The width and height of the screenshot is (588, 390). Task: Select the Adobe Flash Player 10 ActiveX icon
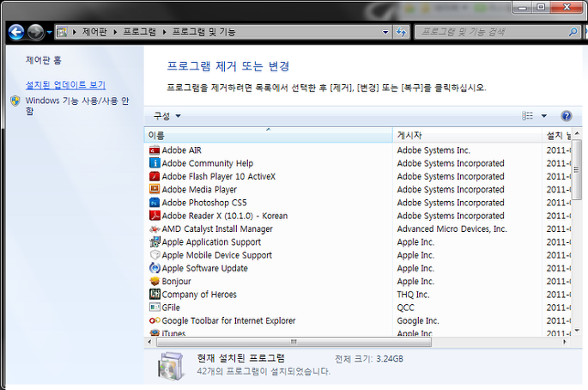[x=155, y=176]
